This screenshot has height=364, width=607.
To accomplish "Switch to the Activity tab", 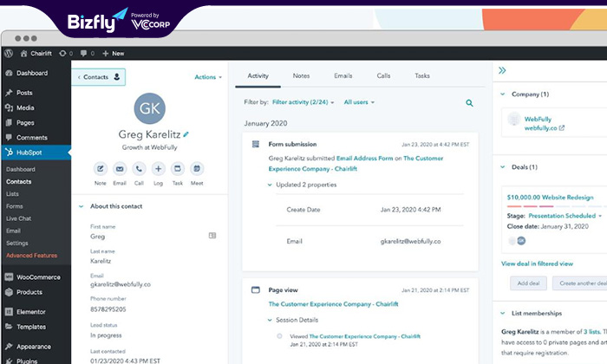I will pos(258,75).
